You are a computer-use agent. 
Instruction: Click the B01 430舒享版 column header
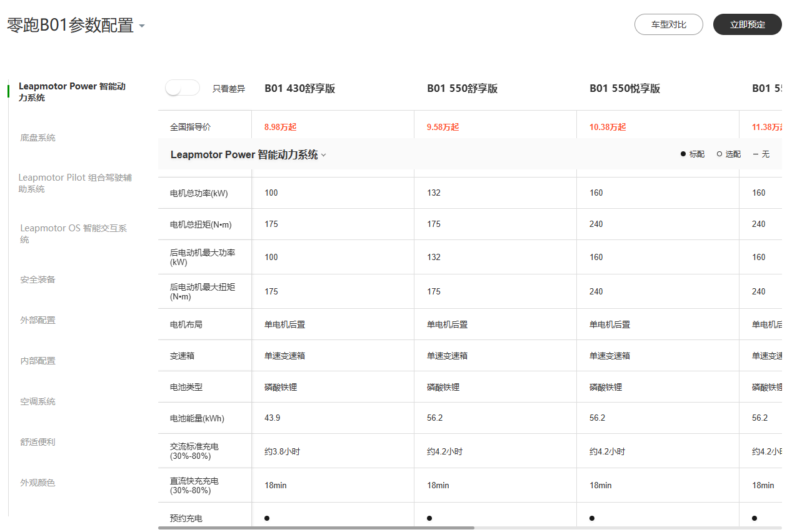[x=300, y=89]
